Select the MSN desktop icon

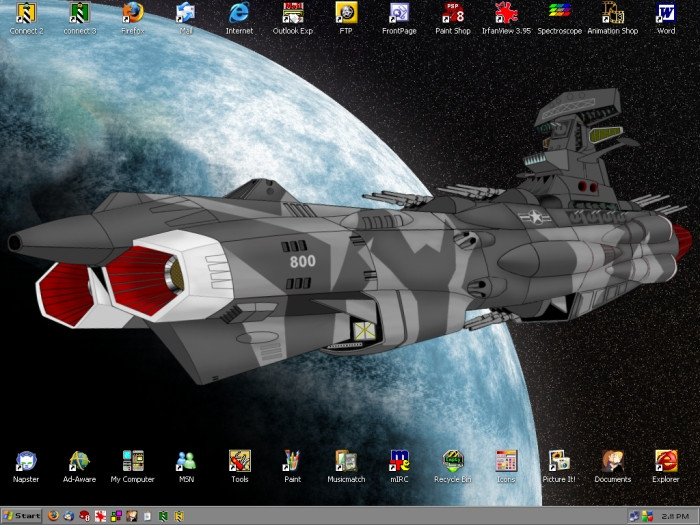click(186, 467)
